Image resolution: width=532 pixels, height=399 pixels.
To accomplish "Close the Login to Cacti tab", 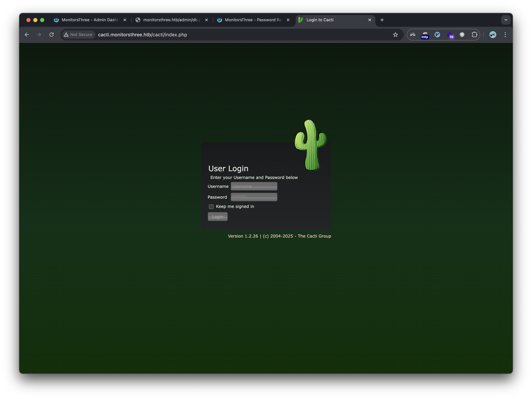I will 370,20.
